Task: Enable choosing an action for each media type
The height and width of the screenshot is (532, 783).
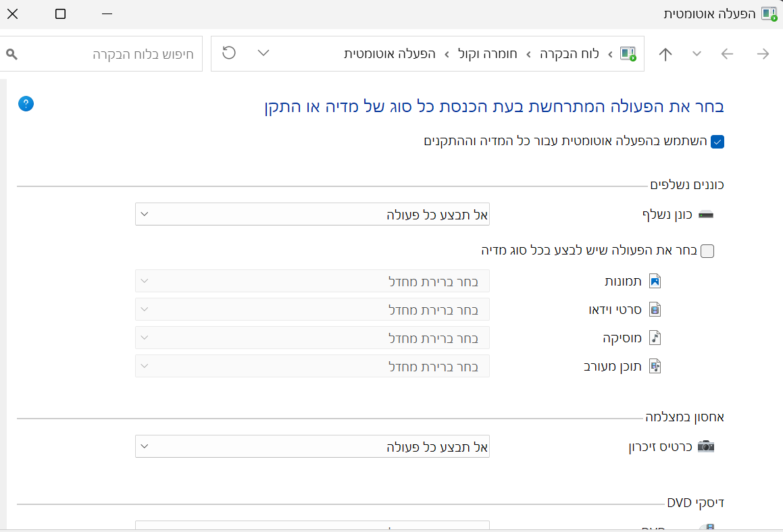Action: point(707,250)
